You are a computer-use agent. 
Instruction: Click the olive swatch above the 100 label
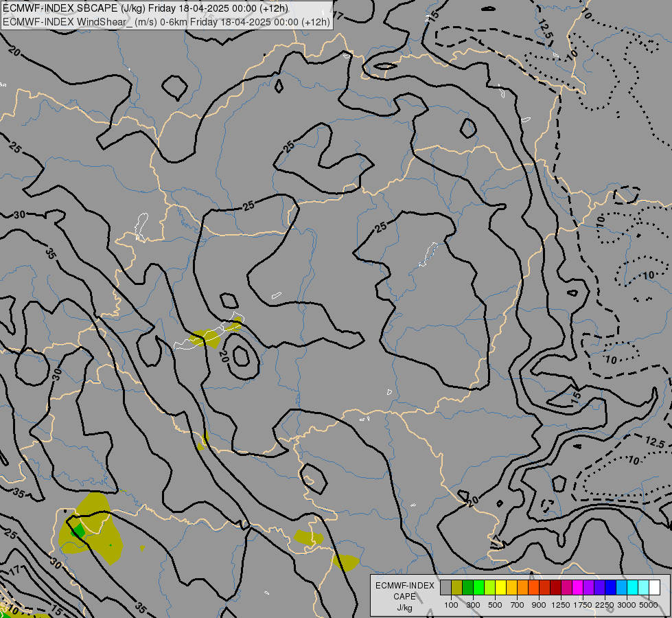[x=457, y=588]
